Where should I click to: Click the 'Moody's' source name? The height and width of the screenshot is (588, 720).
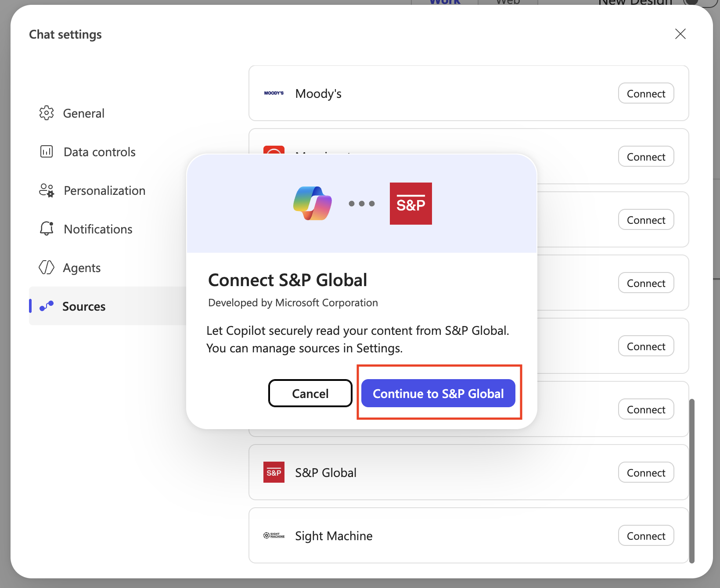318,93
